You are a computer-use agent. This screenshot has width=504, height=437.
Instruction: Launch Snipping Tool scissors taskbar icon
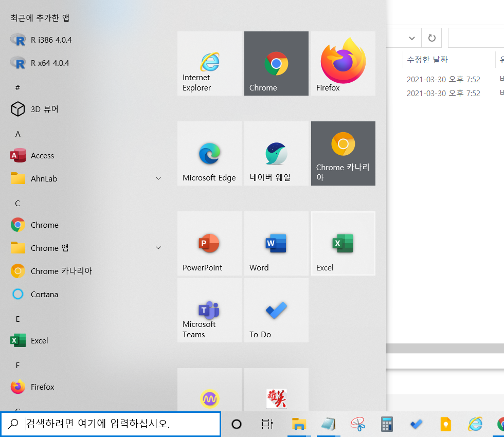pos(358,424)
